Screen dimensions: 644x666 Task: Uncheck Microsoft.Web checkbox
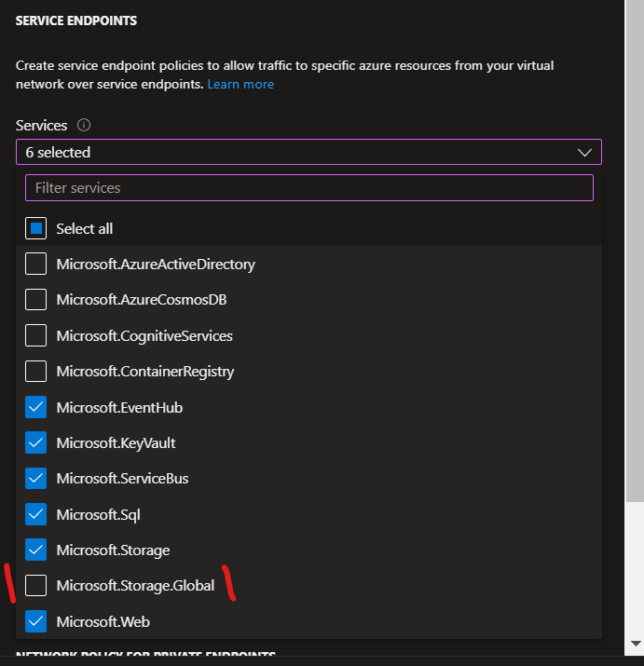tap(35, 621)
